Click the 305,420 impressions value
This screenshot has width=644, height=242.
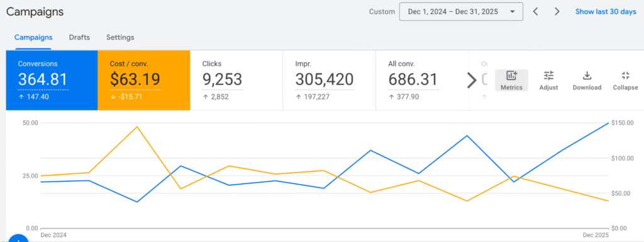(x=325, y=79)
